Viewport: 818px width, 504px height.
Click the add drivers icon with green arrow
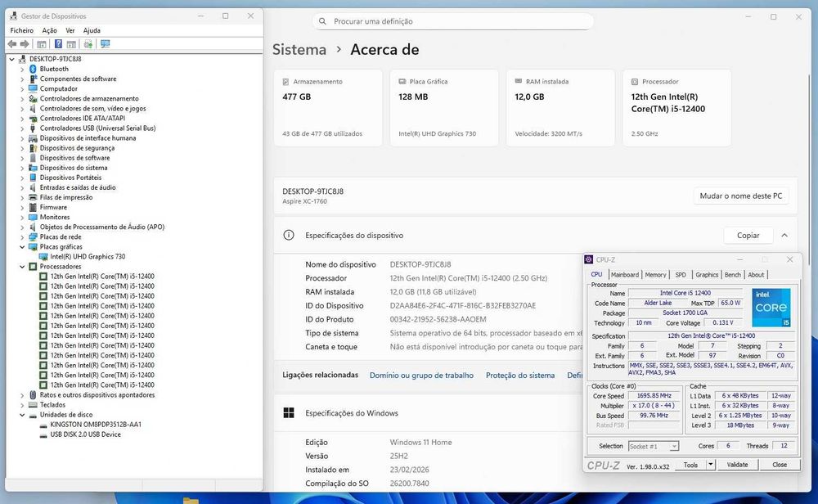(x=88, y=44)
